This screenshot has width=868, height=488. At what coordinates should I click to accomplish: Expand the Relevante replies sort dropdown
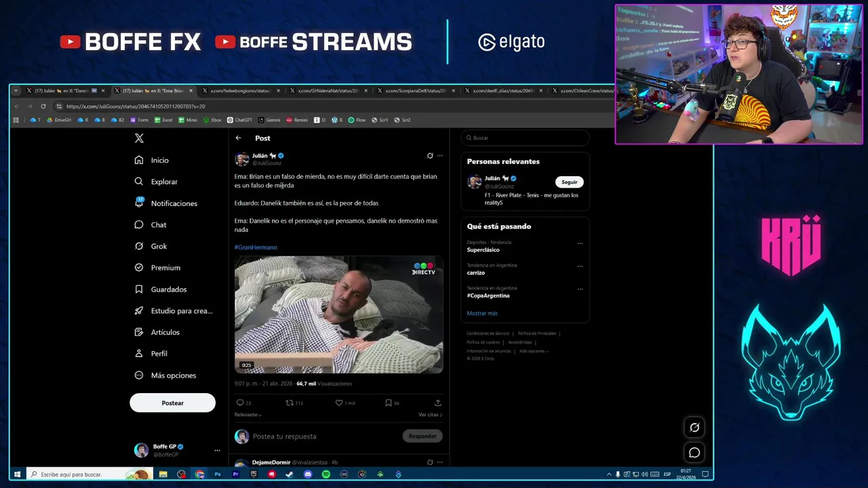[248, 415]
